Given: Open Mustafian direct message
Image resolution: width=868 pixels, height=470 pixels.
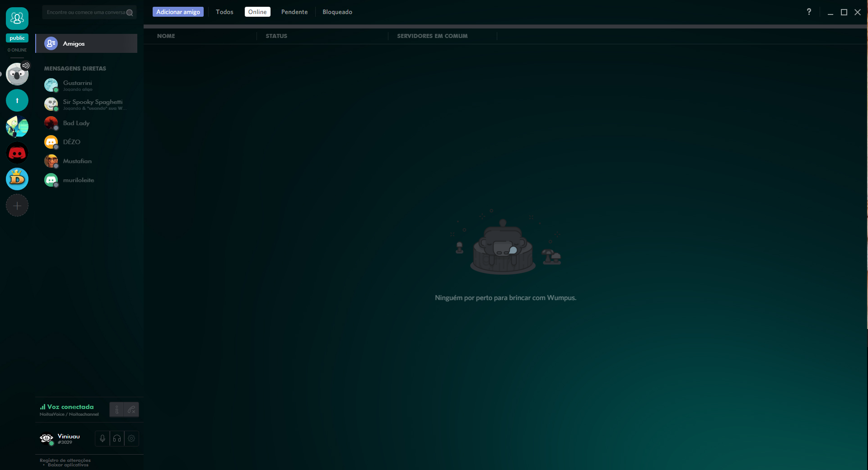Looking at the screenshot, I should pyautogui.click(x=86, y=161).
